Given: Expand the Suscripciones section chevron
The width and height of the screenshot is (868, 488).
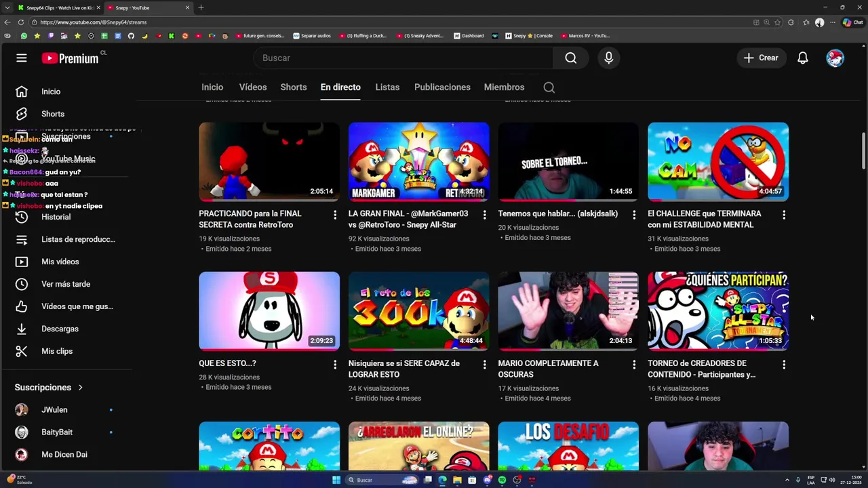Looking at the screenshot, I should pyautogui.click(x=80, y=388).
